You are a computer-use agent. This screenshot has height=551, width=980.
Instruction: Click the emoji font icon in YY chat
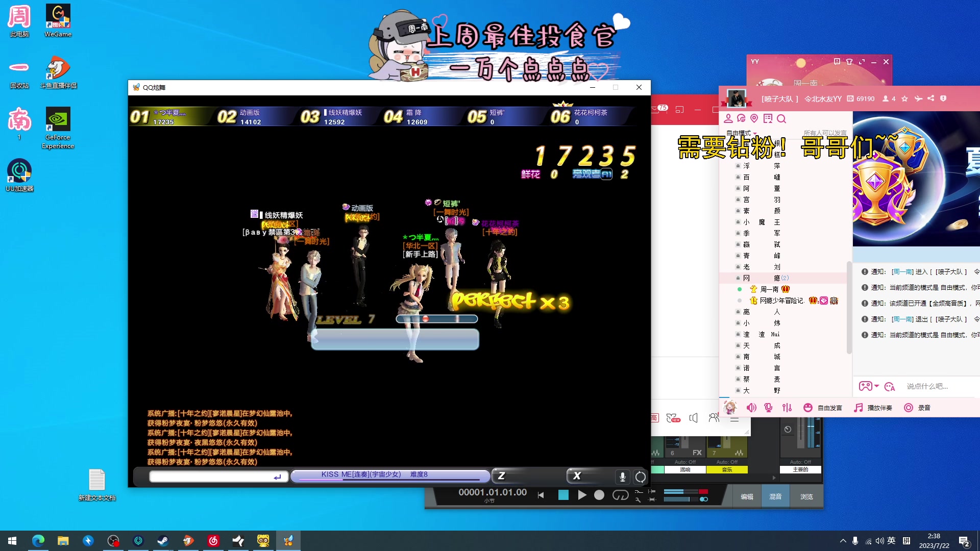coord(890,387)
